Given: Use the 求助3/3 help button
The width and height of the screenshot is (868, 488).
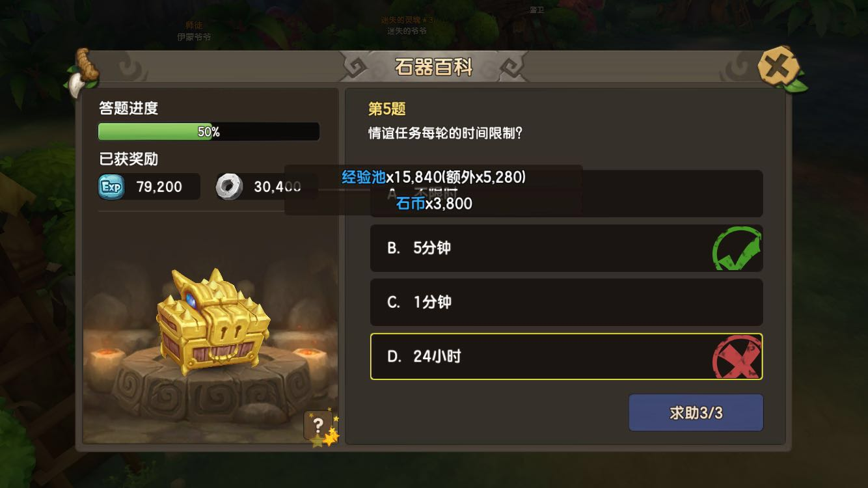Looking at the screenshot, I should [696, 413].
